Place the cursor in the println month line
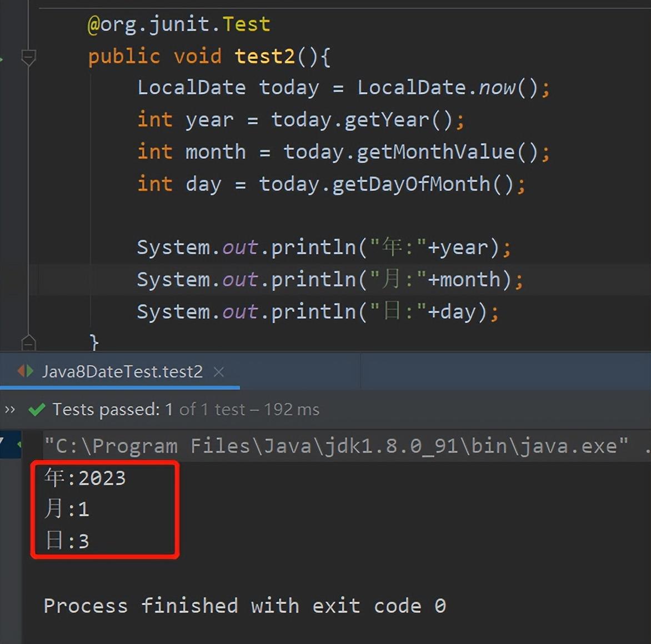Screen dimensions: 651x644 click(330, 280)
